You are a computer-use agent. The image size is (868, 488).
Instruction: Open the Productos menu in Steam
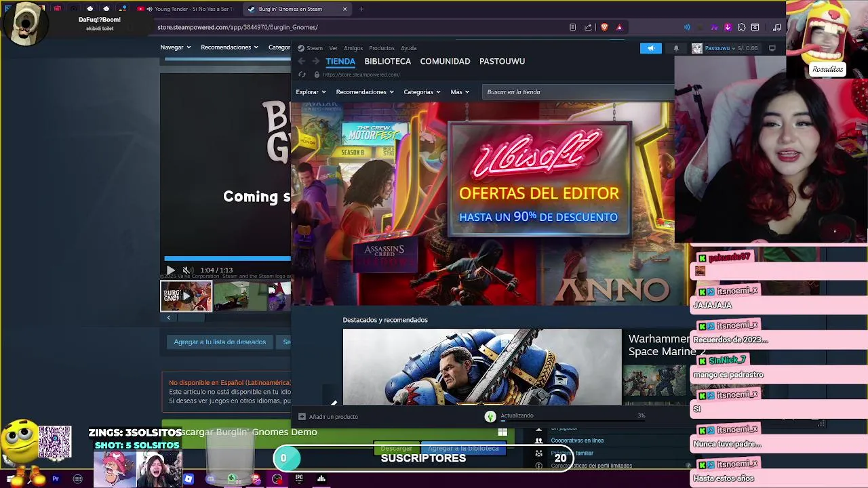(x=382, y=48)
